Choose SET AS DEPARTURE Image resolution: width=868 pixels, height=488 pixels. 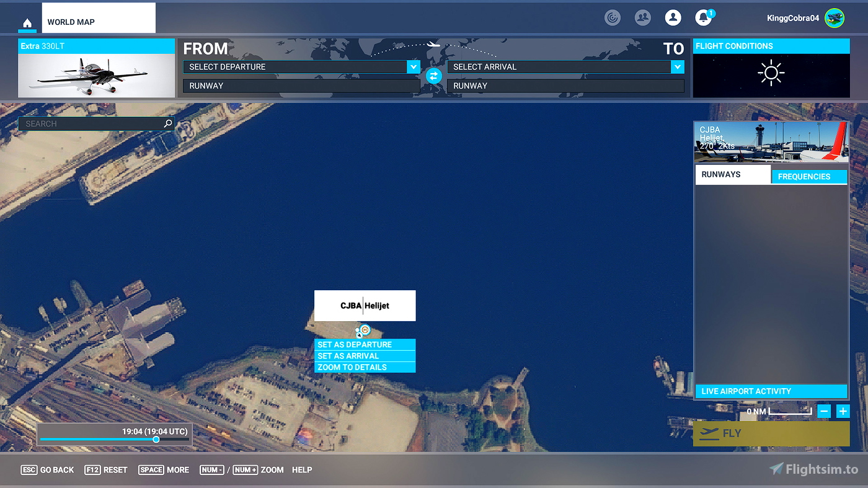click(365, 345)
